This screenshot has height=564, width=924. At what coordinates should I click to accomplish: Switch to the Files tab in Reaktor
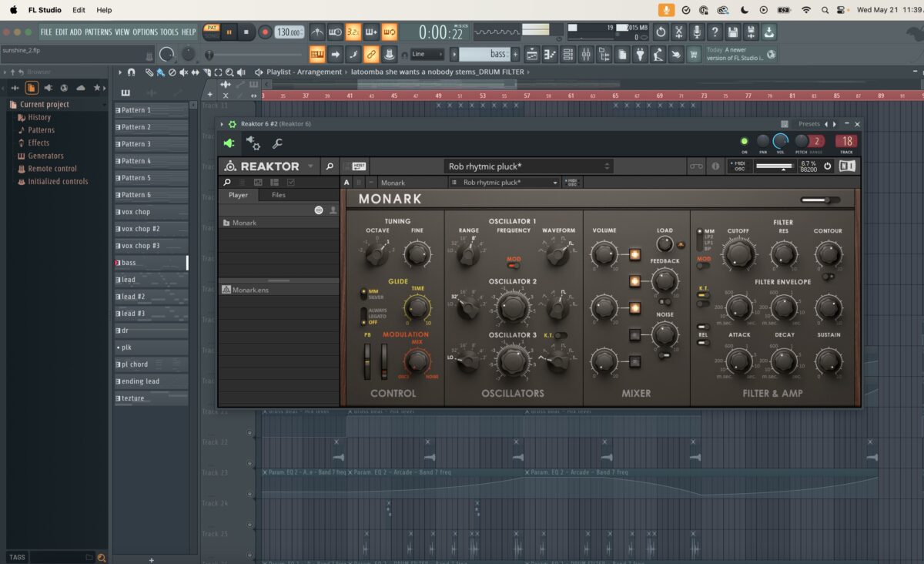tap(279, 195)
